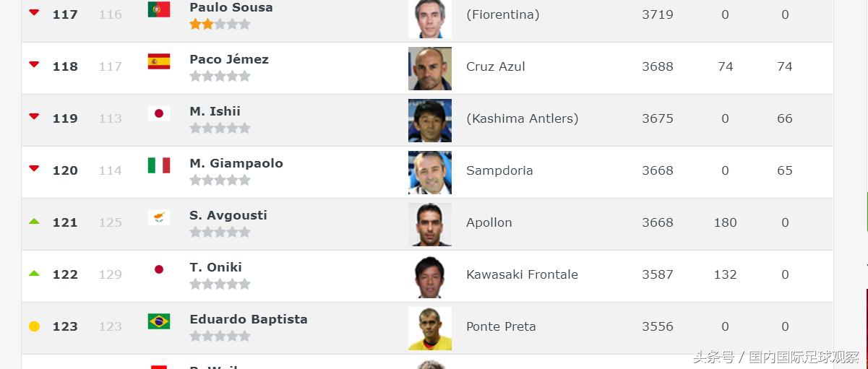The height and width of the screenshot is (369, 868).
Task: Click the green up arrow at rank 121
Action: [34, 222]
